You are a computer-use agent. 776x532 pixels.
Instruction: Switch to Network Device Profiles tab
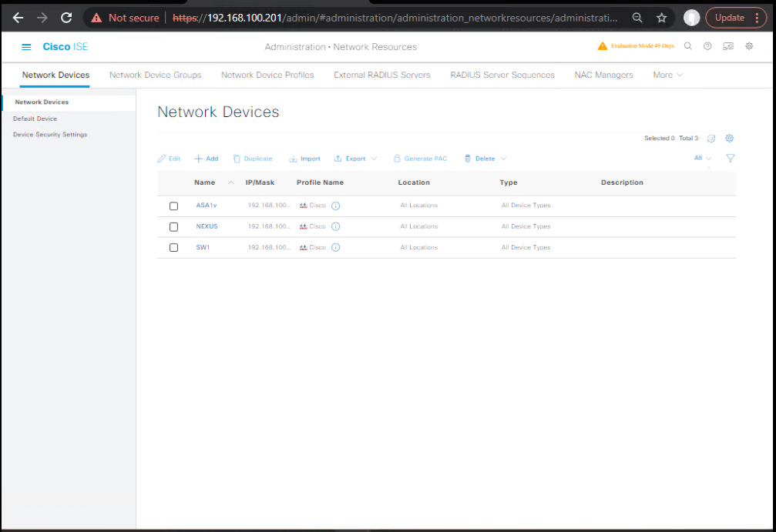click(x=267, y=75)
